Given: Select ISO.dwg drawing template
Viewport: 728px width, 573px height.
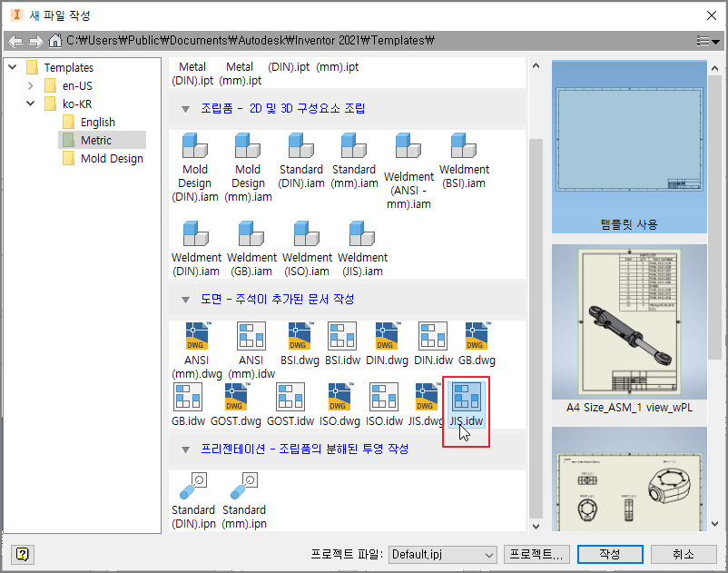Looking at the screenshot, I should pos(339,404).
